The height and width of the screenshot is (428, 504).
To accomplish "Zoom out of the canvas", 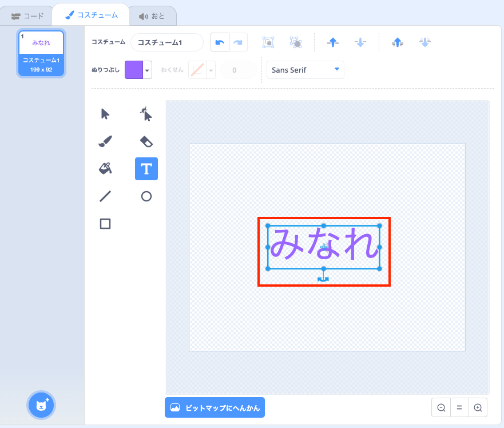I will pos(441,408).
